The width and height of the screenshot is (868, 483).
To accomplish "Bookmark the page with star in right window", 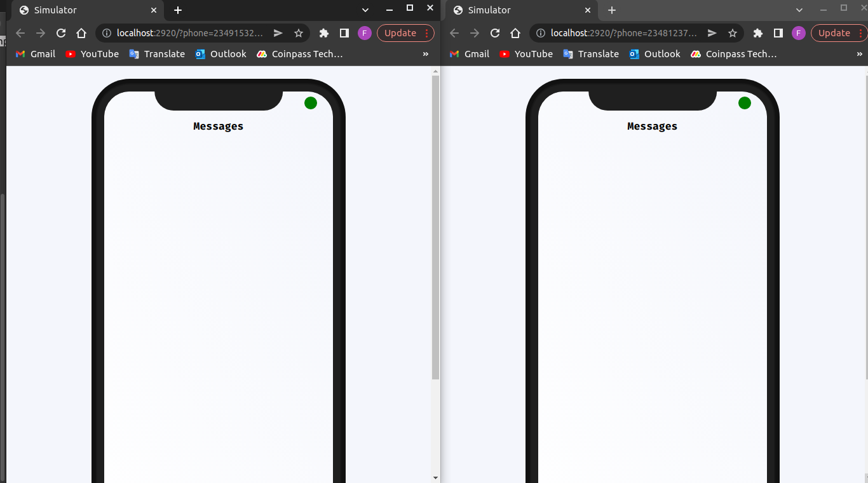I will click(733, 33).
